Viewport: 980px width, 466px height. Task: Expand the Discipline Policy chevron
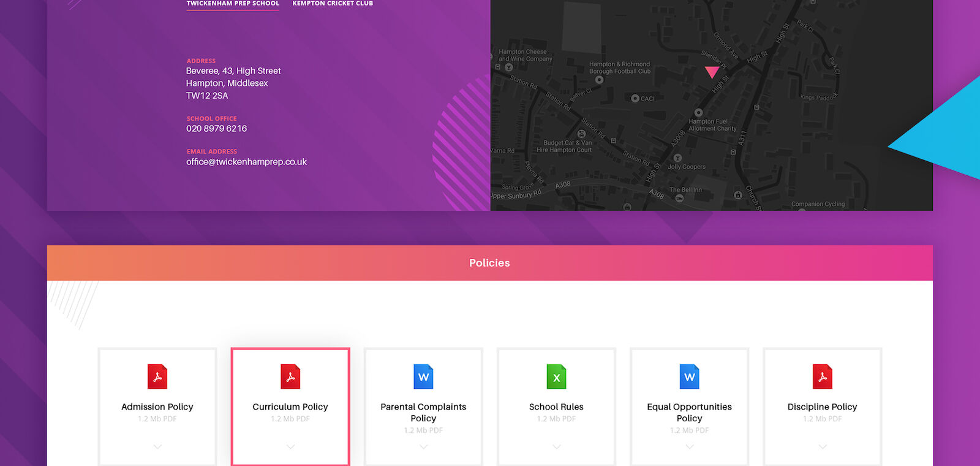click(x=822, y=447)
